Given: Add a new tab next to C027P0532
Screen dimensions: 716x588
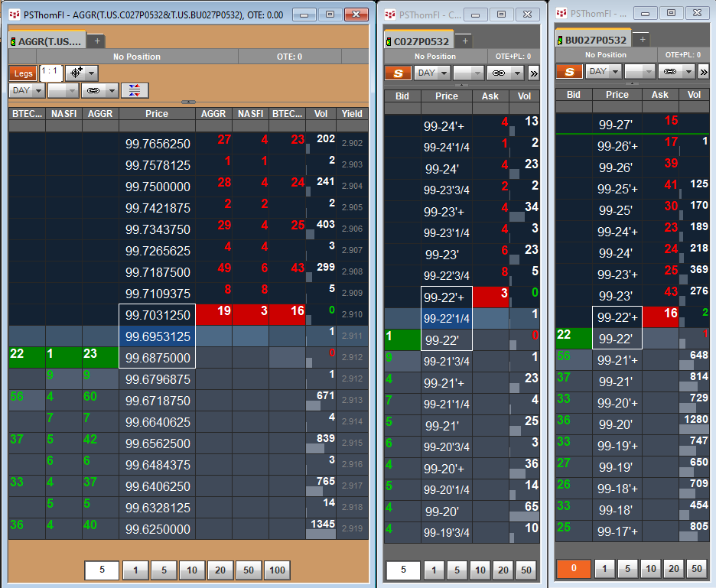Looking at the screenshot, I should click(464, 41).
